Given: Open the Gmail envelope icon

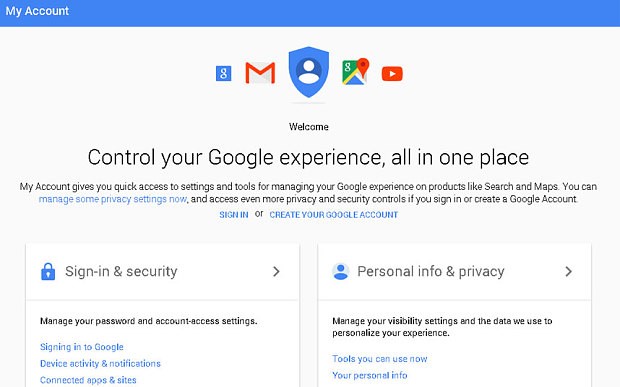Looking at the screenshot, I should (260, 73).
